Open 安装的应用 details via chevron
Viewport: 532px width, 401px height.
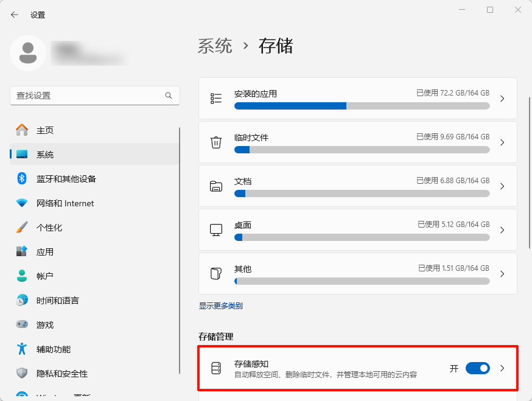502,98
